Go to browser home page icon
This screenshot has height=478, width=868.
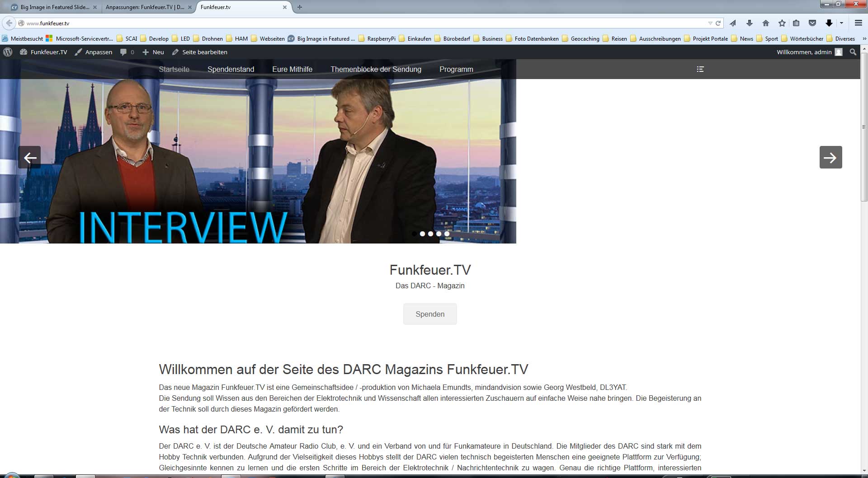tap(765, 23)
